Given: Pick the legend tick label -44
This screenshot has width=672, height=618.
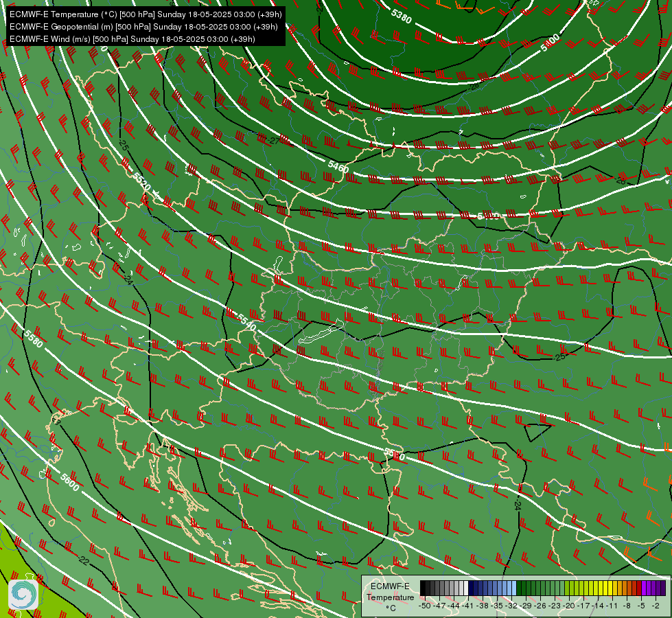Looking at the screenshot, I should (x=454, y=606).
